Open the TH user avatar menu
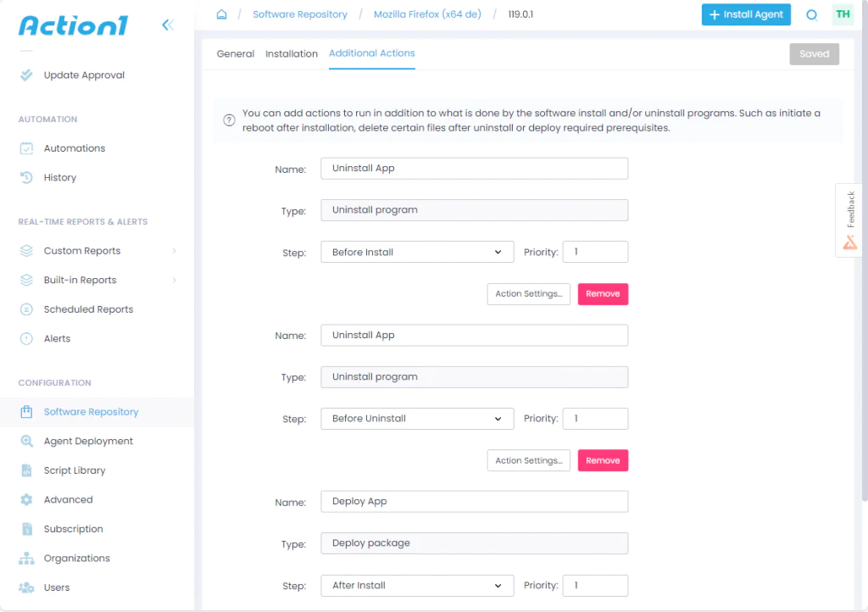 click(x=843, y=14)
